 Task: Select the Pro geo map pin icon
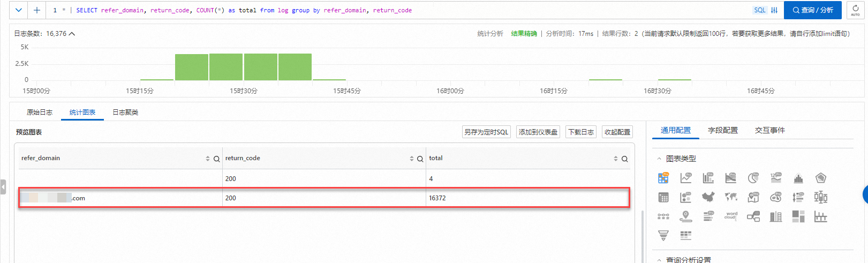click(753, 197)
